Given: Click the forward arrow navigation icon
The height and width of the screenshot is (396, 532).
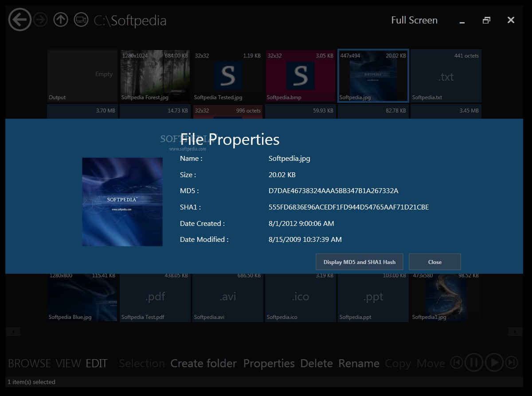Looking at the screenshot, I should point(40,20).
